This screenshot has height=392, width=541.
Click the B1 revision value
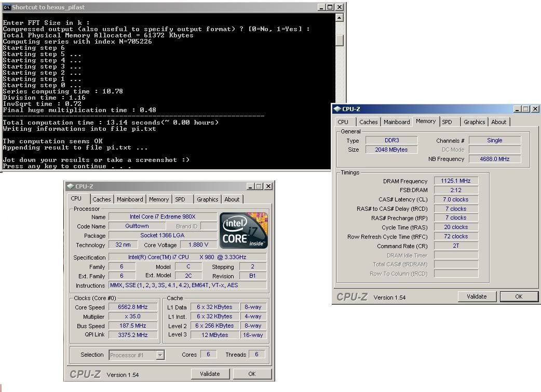click(252, 276)
